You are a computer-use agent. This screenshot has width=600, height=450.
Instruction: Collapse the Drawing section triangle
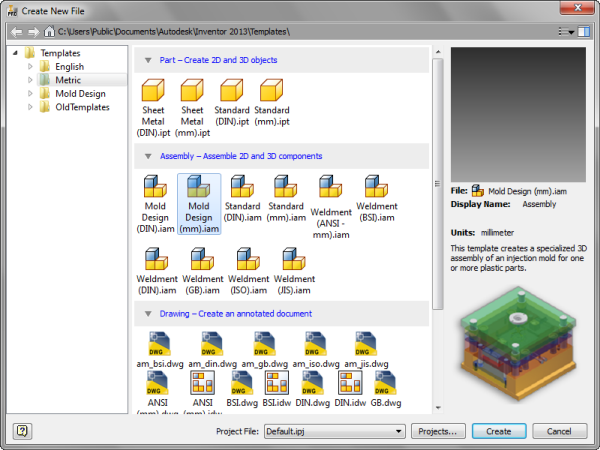(148, 314)
